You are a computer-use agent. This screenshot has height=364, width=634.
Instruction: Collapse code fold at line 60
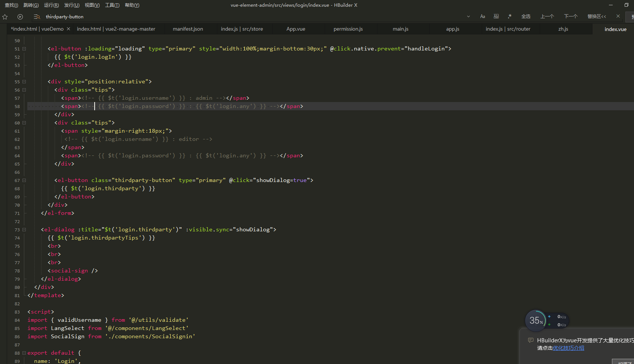point(24,123)
